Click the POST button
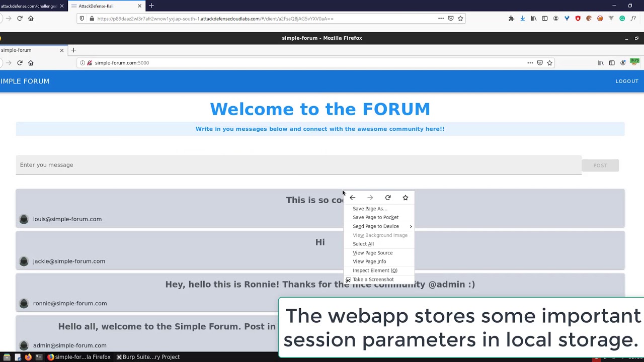The height and width of the screenshot is (362, 644). [600, 165]
